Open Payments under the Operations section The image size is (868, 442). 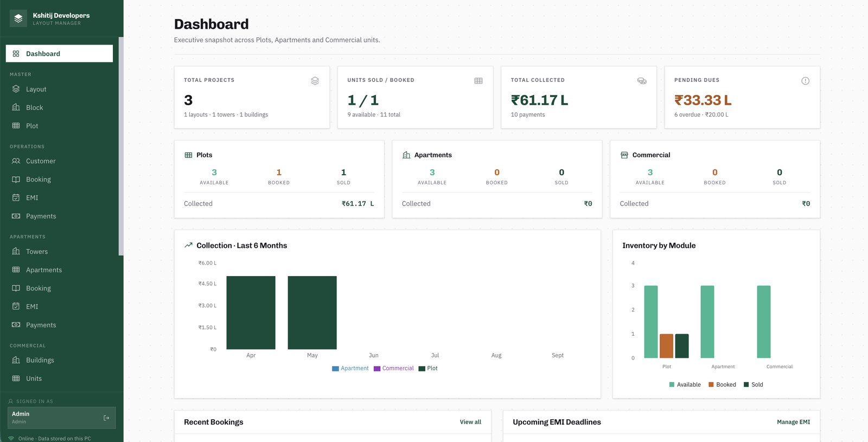point(59,216)
